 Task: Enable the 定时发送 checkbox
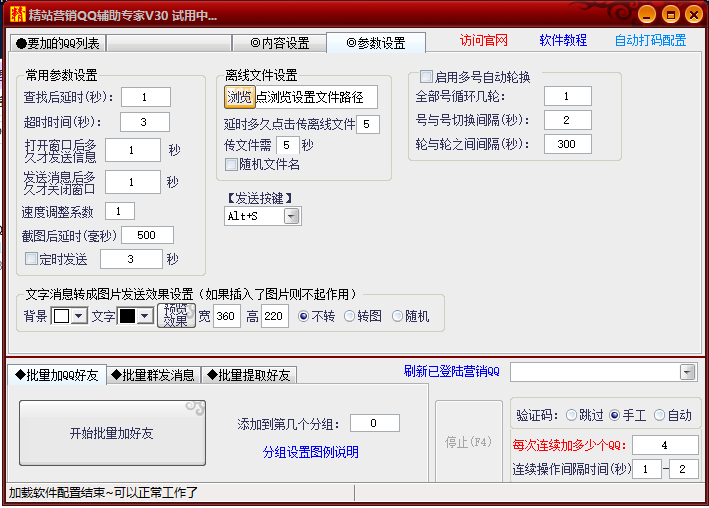tap(31, 259)
